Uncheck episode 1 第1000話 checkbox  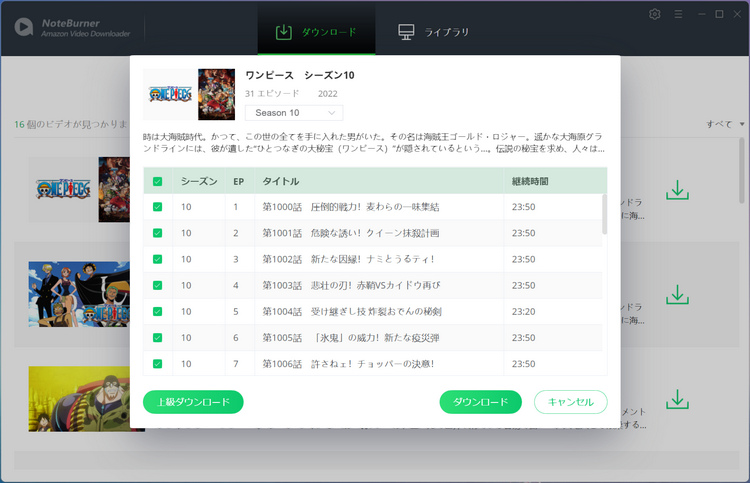coord(157,207)
